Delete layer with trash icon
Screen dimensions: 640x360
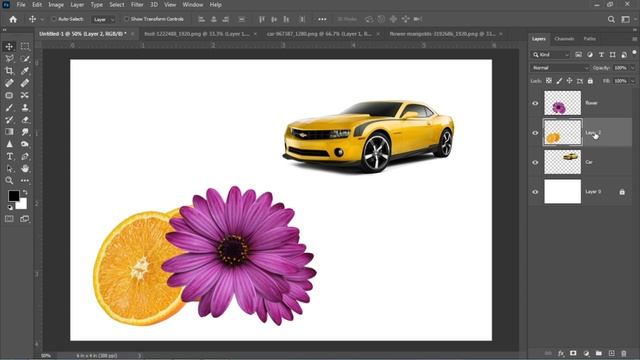pyautogui.click(x=624, y=353)
